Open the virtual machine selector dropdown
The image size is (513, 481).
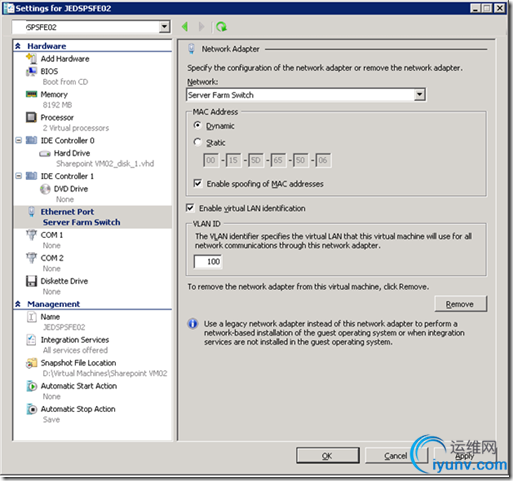point(164,27)
